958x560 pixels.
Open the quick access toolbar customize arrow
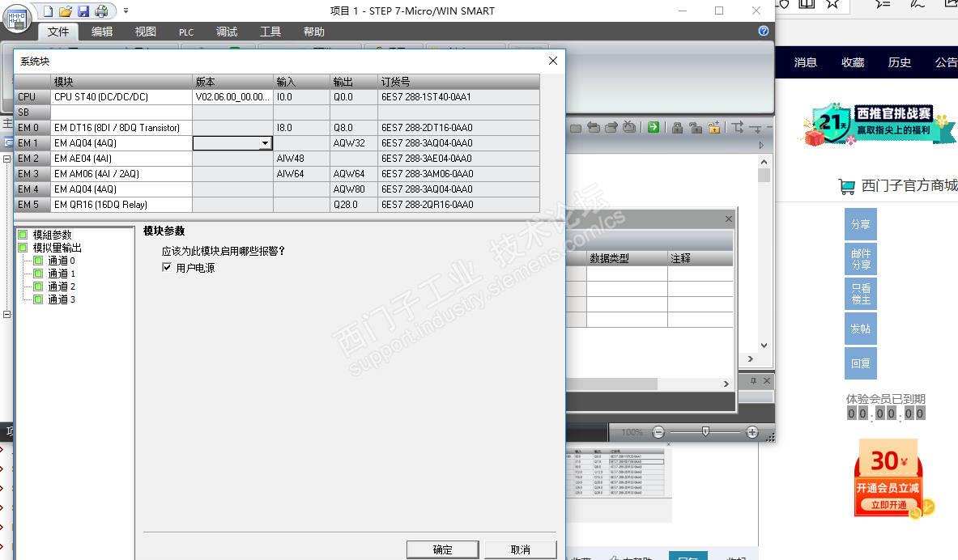coord(126,11)
